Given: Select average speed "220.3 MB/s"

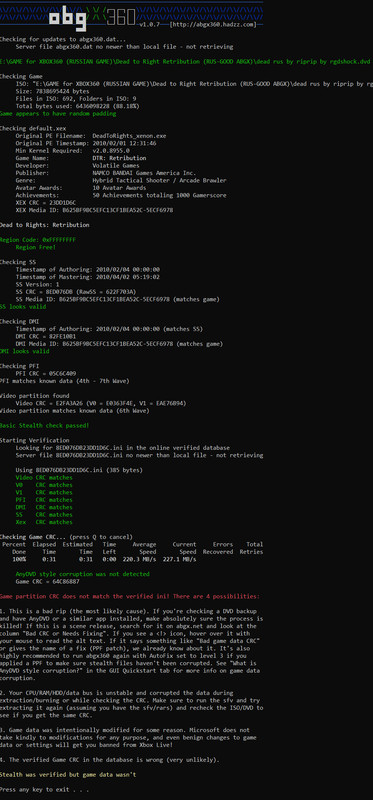Looking at the screenshot, I should pyautogui.click(x=139, y=559).
